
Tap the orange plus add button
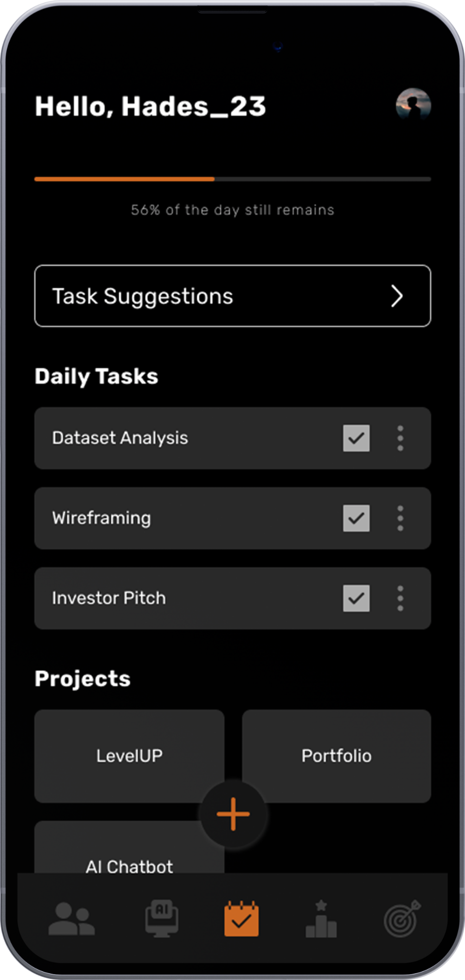pos(233,814)
